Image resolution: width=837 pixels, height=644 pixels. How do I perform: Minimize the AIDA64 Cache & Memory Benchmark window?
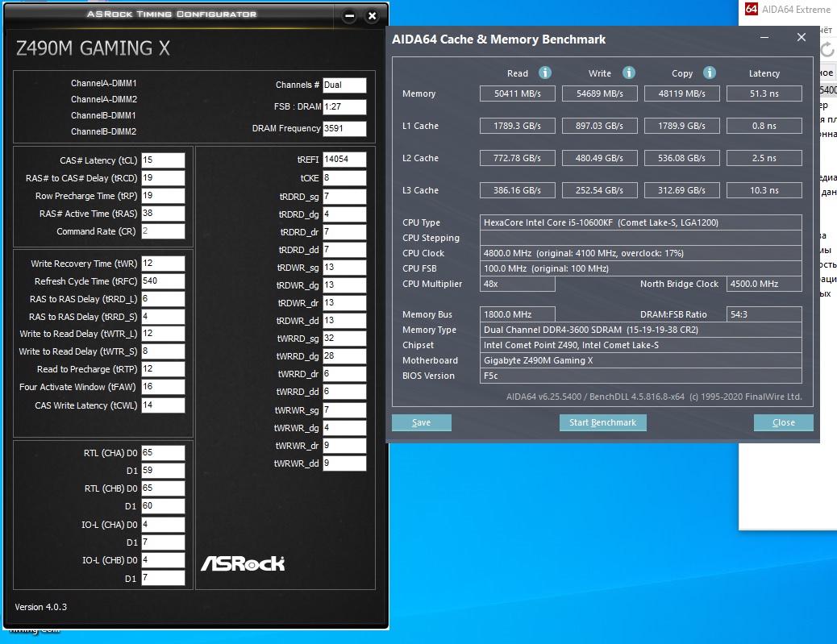pos(764,37)
